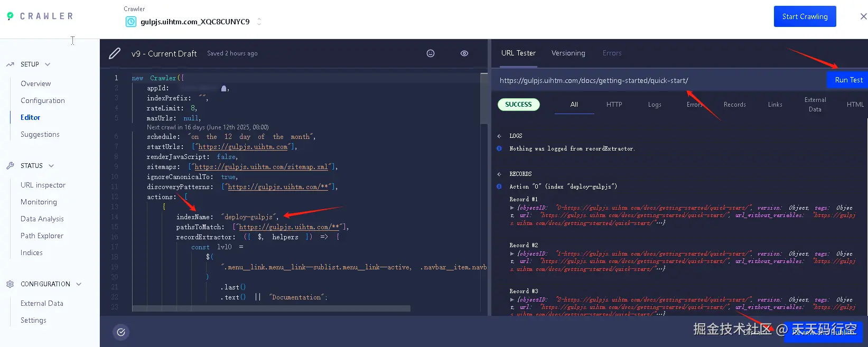Select the Records results tab
The width and height of the screenshot is (868, 347).
click(x=735, y=105)
